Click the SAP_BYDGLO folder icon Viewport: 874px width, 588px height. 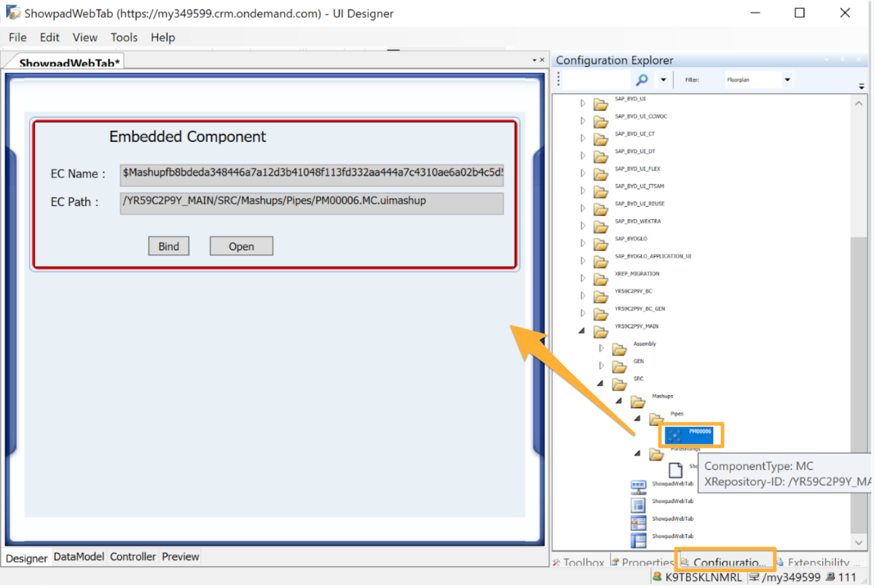(600, 243)
